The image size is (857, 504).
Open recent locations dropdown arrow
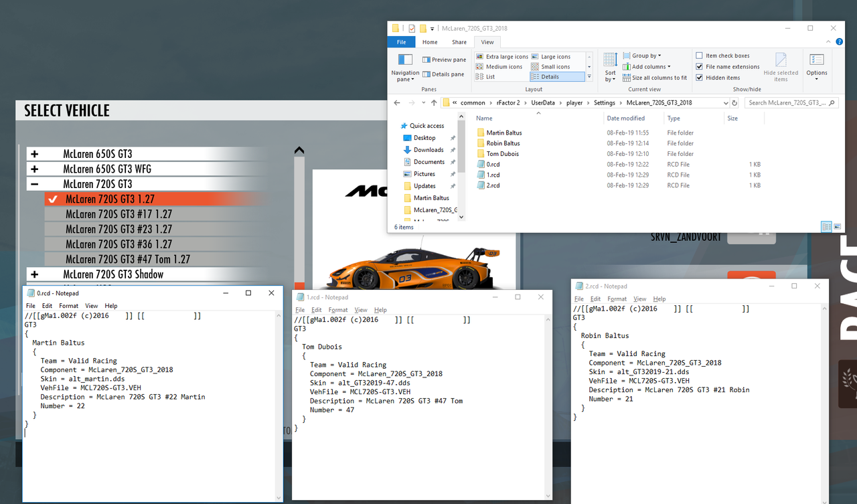tap(424, 103)
